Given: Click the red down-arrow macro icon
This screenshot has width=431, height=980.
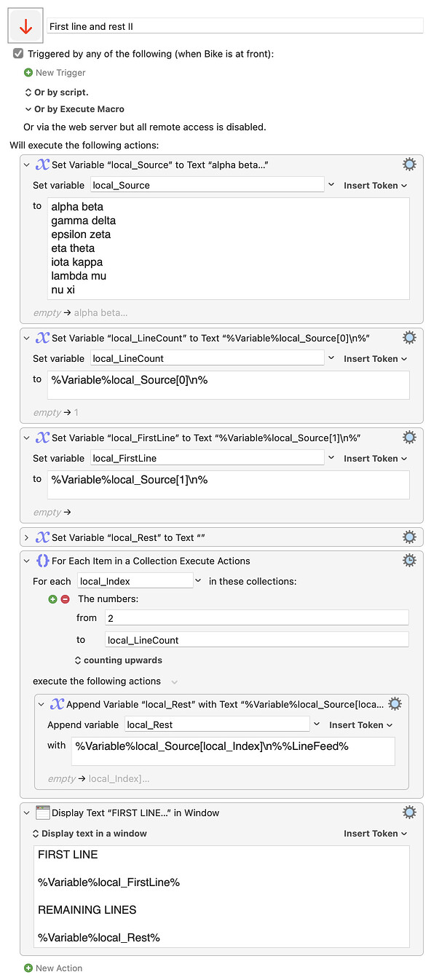Looking at the screenshot, I should pos(25,27).
